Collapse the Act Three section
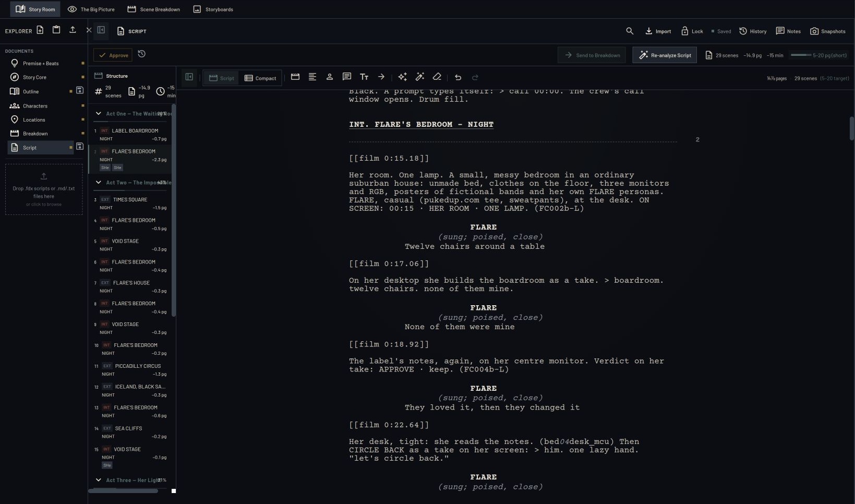Screen dimensions: 855x504 tap(98, 479)
